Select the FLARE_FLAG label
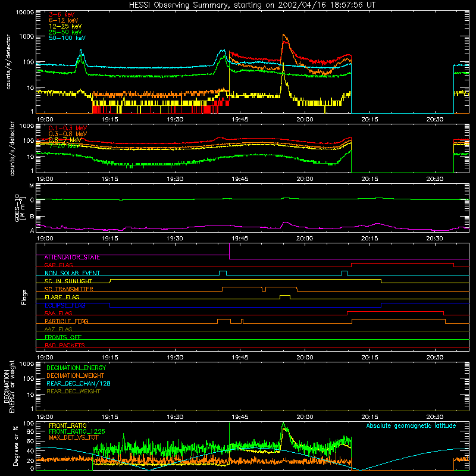 tap(62, 297)
